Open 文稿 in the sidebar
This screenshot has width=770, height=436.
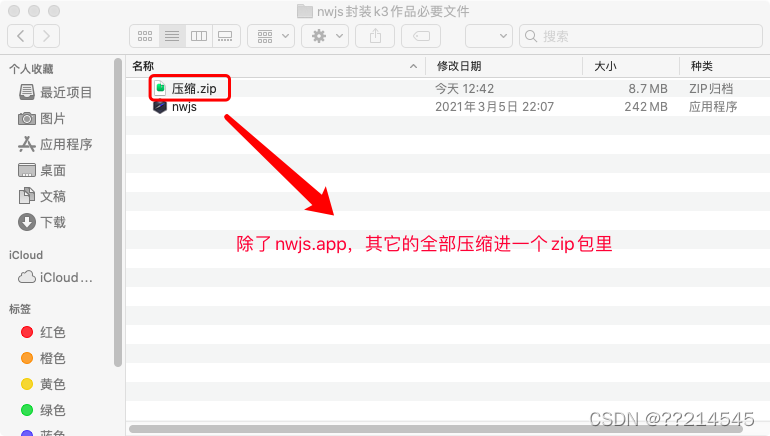[53, 196]
